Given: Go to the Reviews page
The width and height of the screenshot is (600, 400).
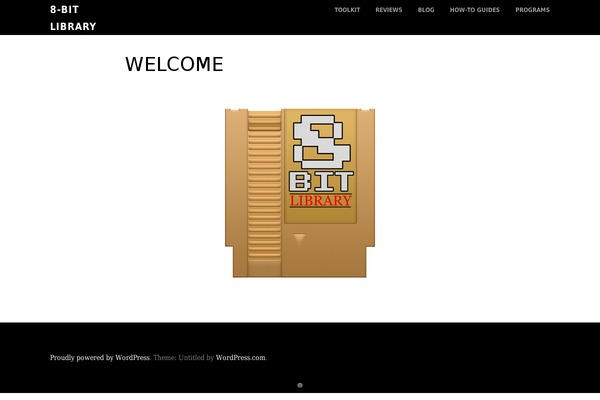Looking at the screenshot, I should coord(388,10).
